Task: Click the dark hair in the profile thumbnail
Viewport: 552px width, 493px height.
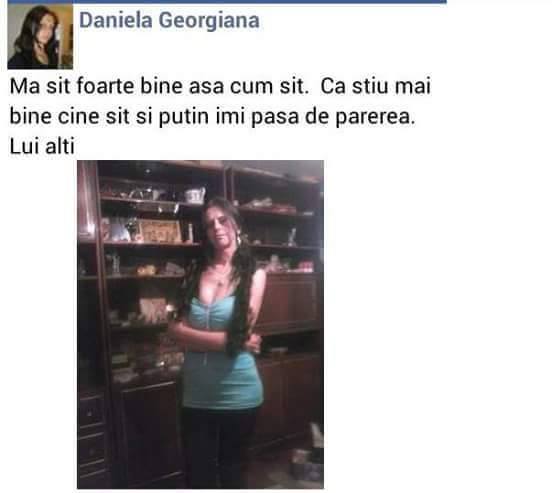Action: pos(30,33)
